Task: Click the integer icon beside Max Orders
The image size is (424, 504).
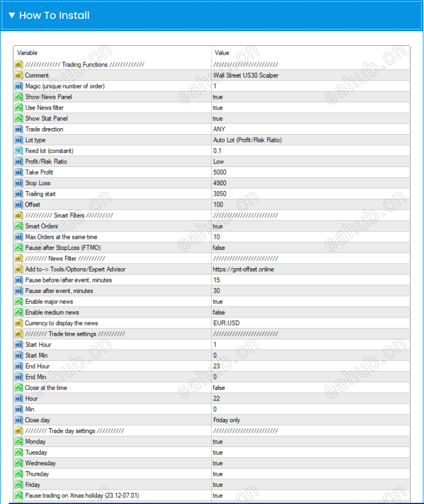Action: pyautogui.click(x=19, y=237)
